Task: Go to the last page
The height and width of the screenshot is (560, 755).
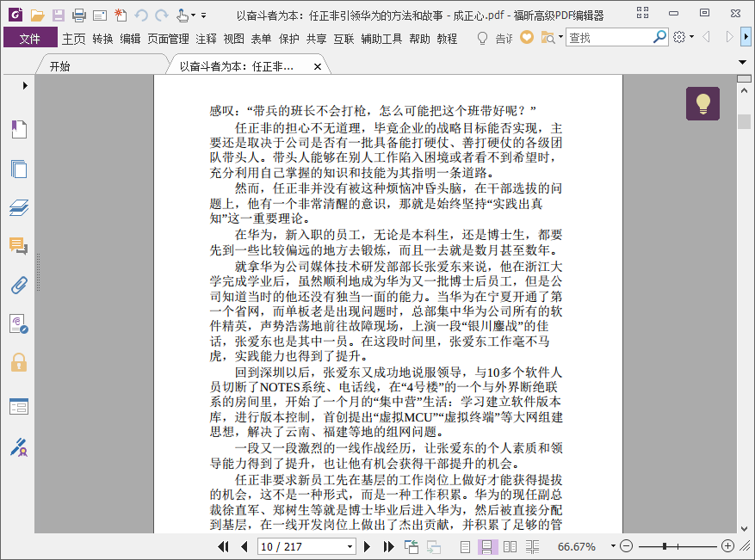Action: (388, 546)
